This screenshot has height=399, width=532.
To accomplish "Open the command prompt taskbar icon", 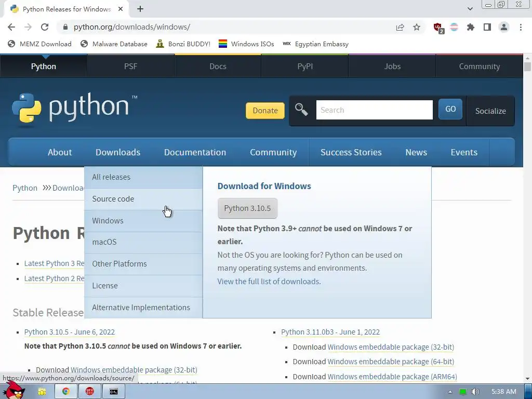I will pyautogui.click(x=114, y=392).
